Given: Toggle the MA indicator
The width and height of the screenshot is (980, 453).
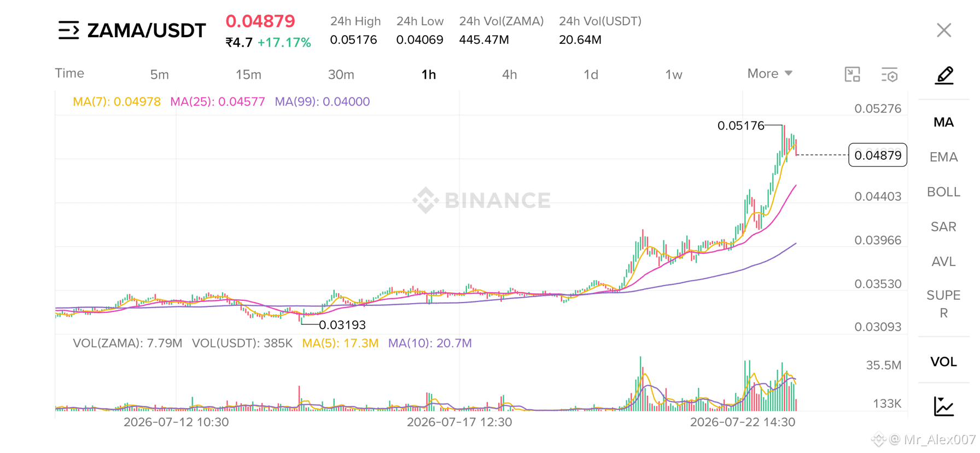Looking at the screenshot, I should pos(944,122).
